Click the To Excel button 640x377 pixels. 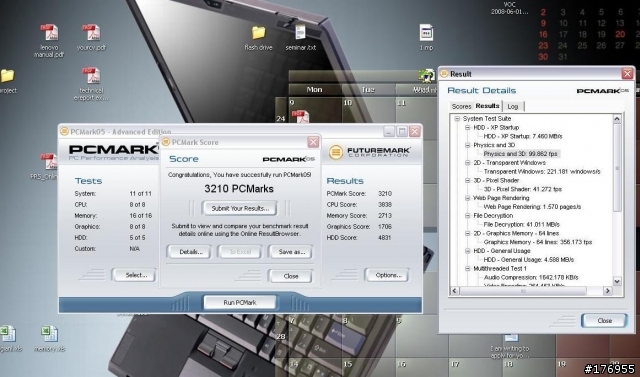point(240,252)
